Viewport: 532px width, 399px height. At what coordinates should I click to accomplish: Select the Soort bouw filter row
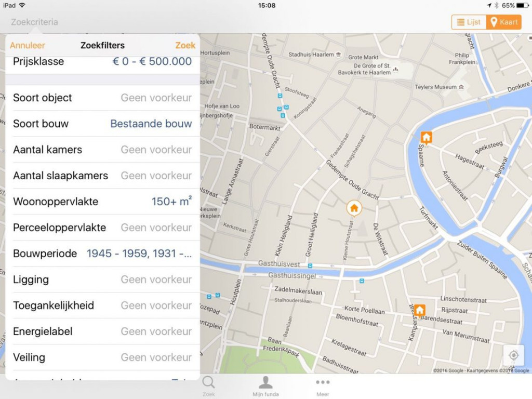point(102,124)
